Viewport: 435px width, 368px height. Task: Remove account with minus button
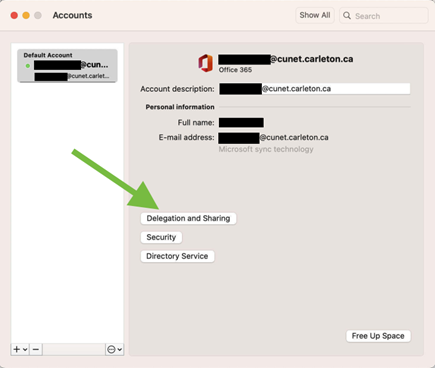(36, 349)
